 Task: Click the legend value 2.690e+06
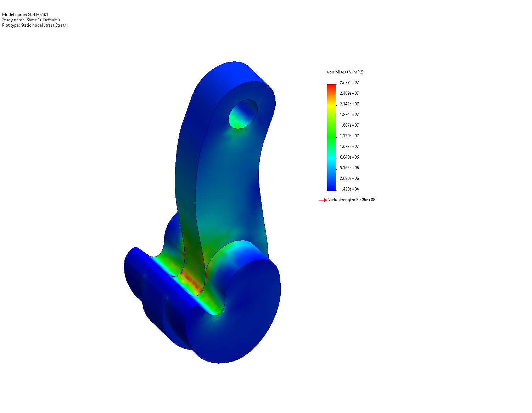tap(349, 178)
